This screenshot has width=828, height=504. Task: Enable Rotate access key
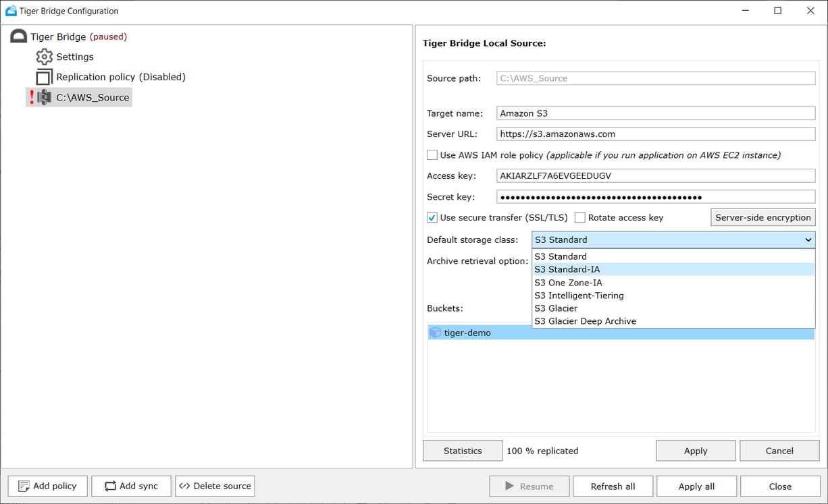coord(579,217)
